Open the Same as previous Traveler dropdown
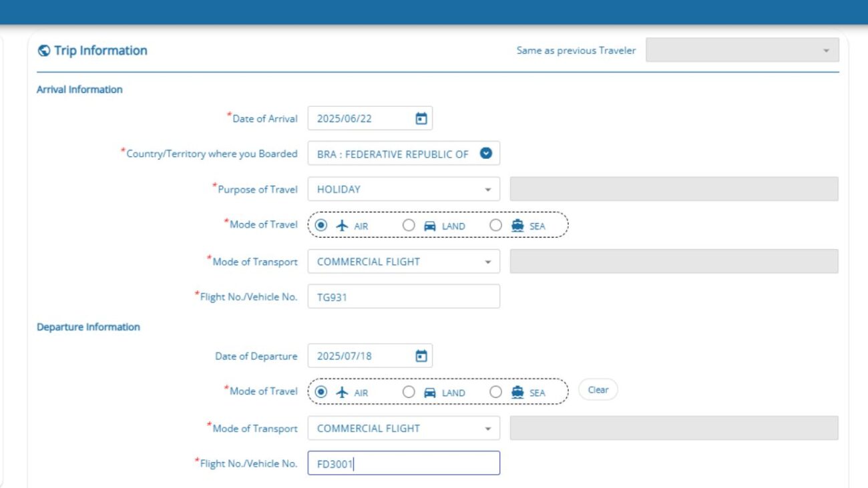This screenshot has height=488, width=868. [x=742, y=51]
